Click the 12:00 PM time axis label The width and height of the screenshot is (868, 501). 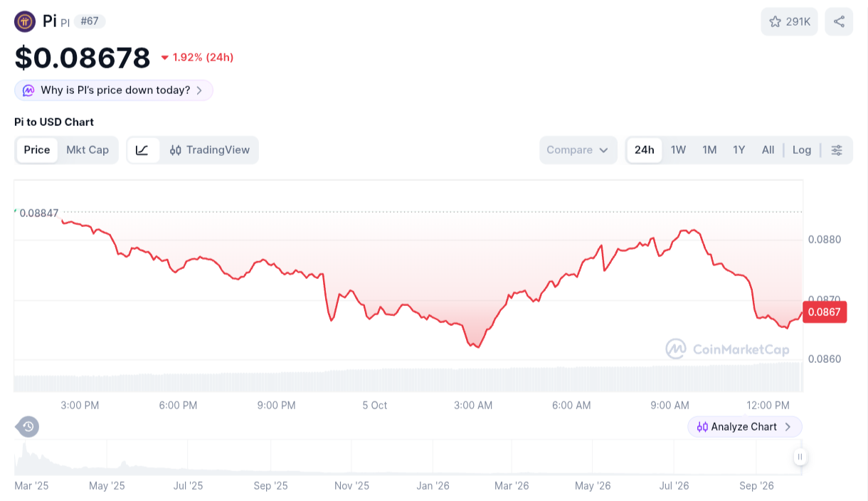[x=768, y=406]
